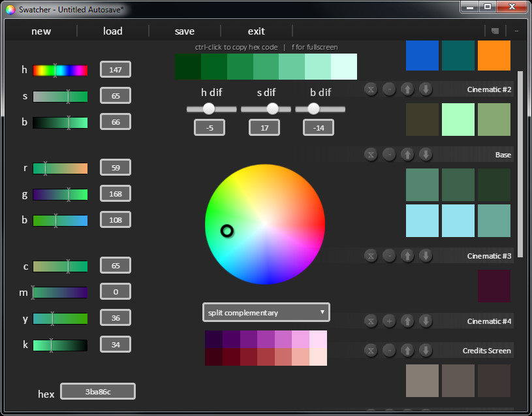Screen dimensions: 532x416
Task: Move the Cinematic #4 palette up
Action: point(407,321)
